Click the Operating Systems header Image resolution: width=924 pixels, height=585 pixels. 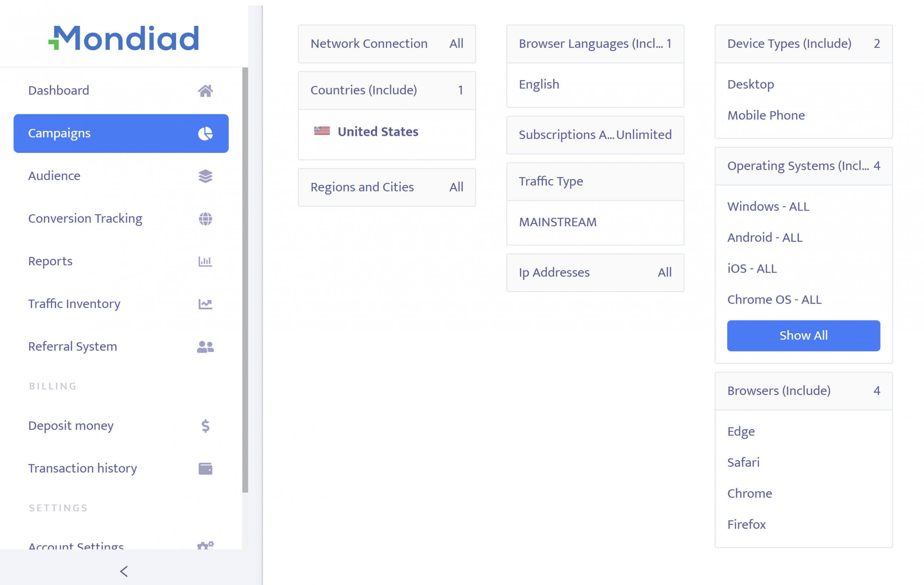[x=803, y=166]
